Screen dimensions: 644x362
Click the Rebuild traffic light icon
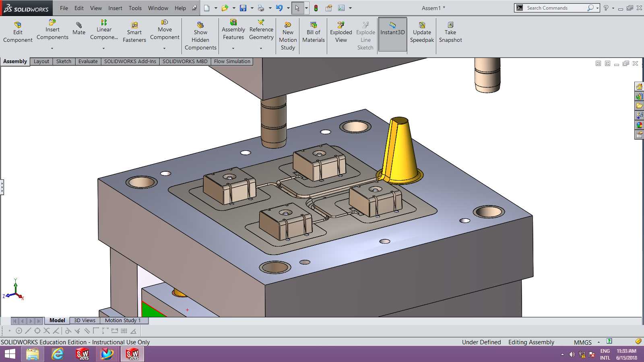316,8
